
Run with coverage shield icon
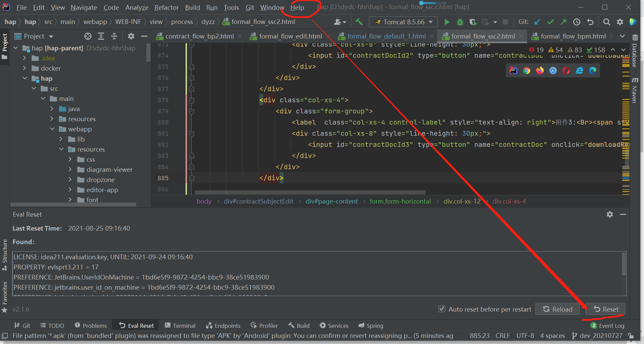click(x=473, y=22)
